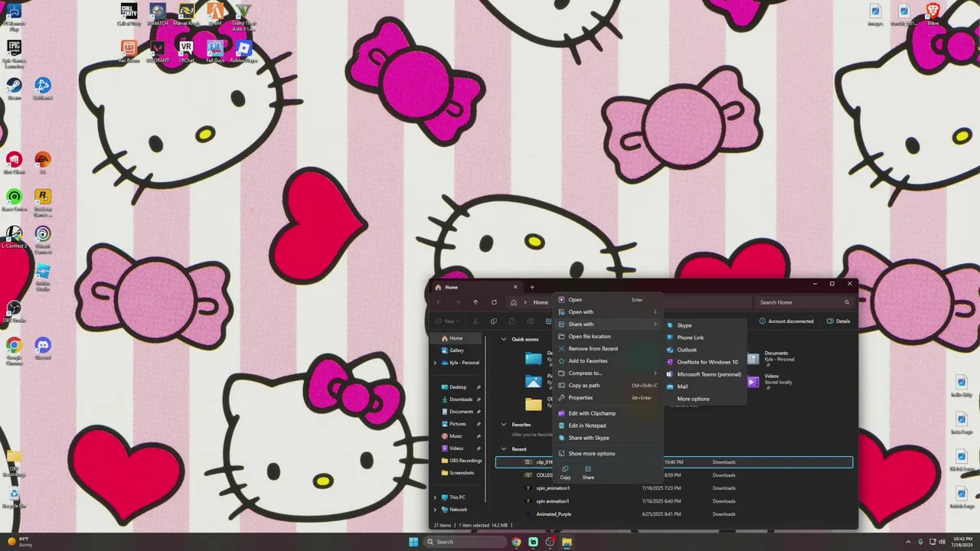Click Share icon at context menu bottom
Screen dimensions: 980x551
tap(588, 472)
